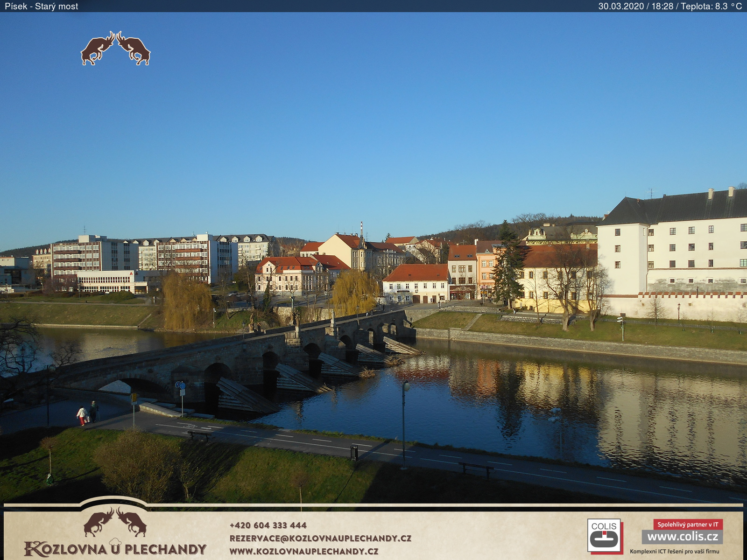Screen dimensions: 747x560
Task: Click the goats emblem in the bottom banner
Action: pos(115,522)
